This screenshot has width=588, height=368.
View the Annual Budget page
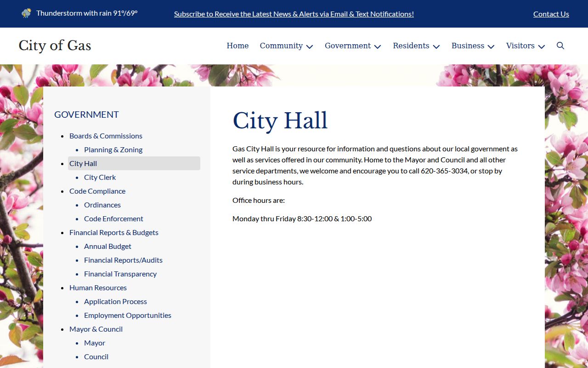coord(107,246)
